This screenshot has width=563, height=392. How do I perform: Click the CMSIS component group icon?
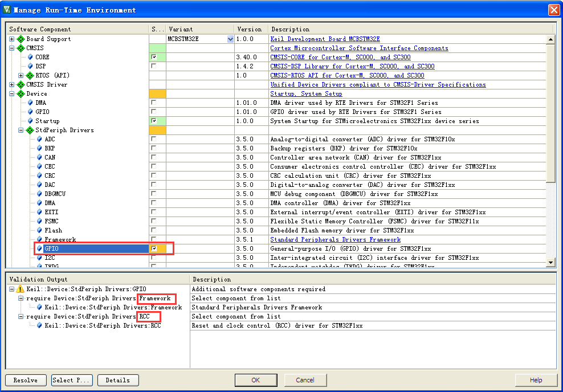click(x=21, y=48)
